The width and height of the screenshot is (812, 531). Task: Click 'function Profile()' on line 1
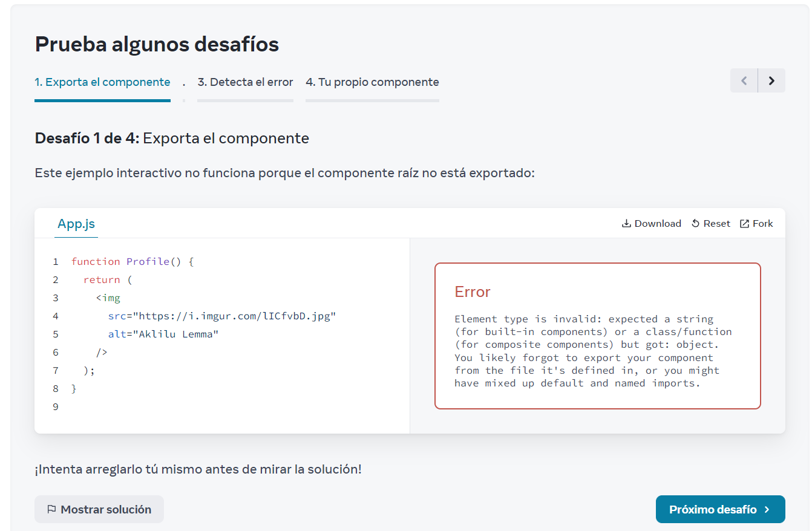(x=130, y=261)
